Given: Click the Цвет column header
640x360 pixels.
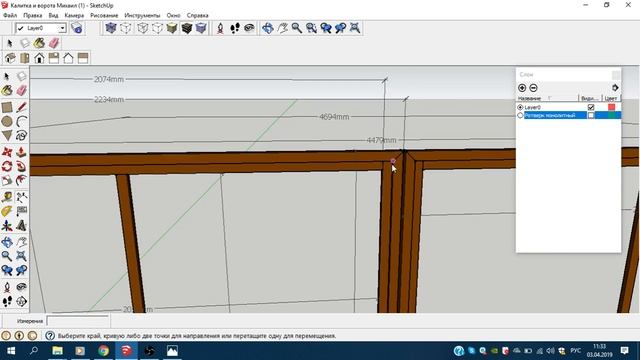Looking at the screenshot, I should click(611, 98).
